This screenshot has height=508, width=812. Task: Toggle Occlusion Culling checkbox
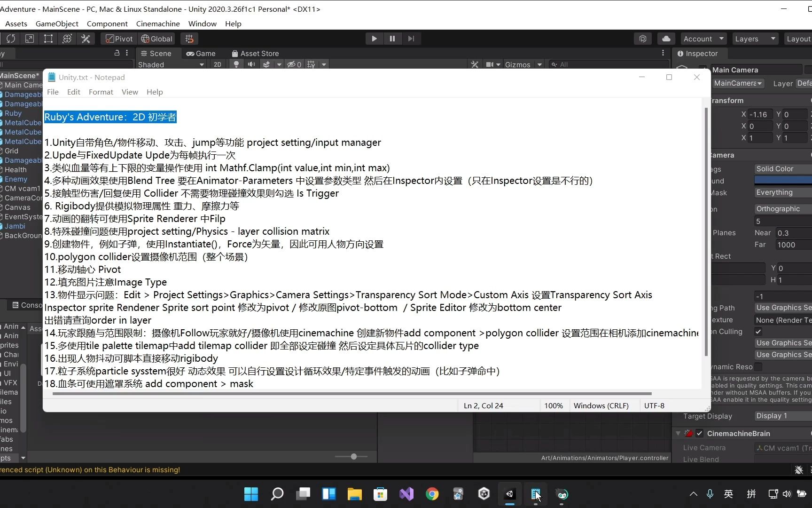coord(758,332)
